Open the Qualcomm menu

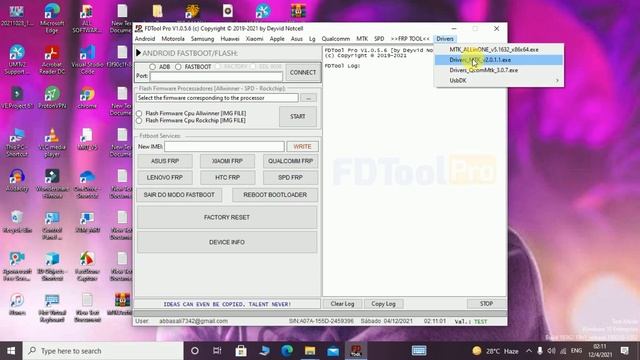point(336,39)
